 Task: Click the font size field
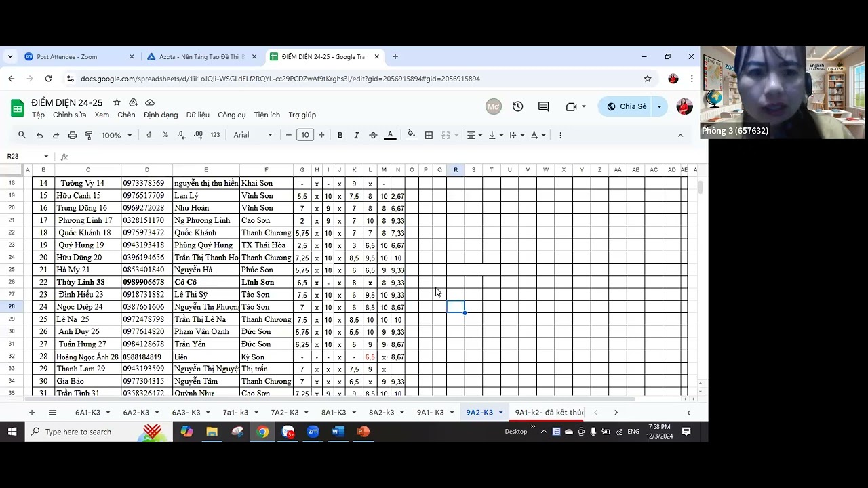click(305, 135)
